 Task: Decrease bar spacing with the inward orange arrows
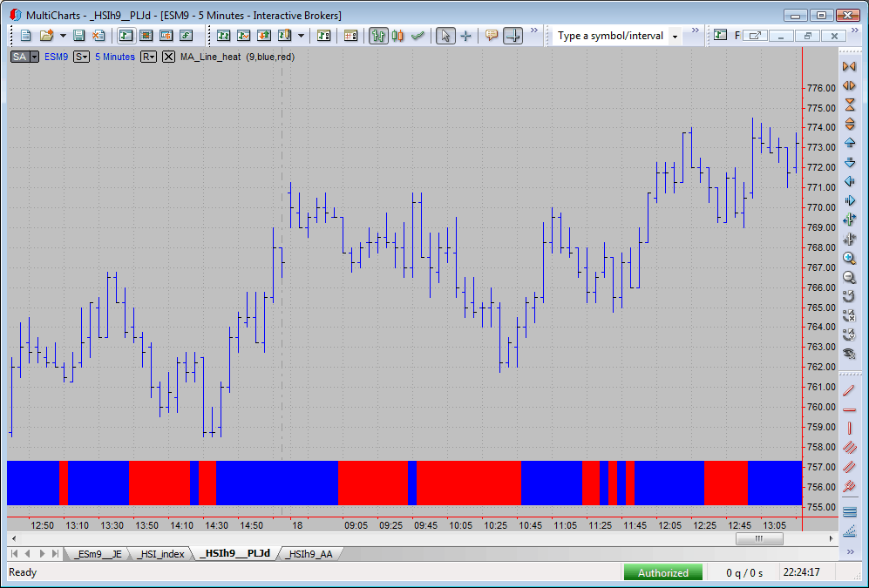(x=849, y=66)
